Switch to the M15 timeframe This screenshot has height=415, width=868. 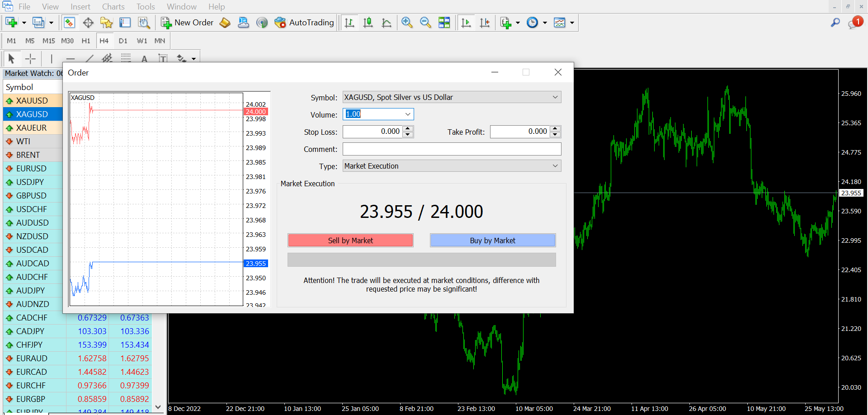49,41
